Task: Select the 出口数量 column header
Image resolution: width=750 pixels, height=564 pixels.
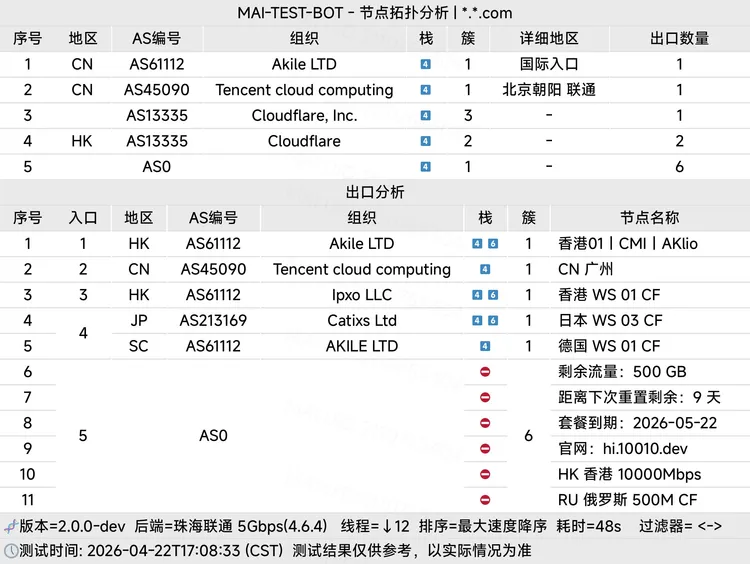Action: pyautogui.click(x=679, y=39)
